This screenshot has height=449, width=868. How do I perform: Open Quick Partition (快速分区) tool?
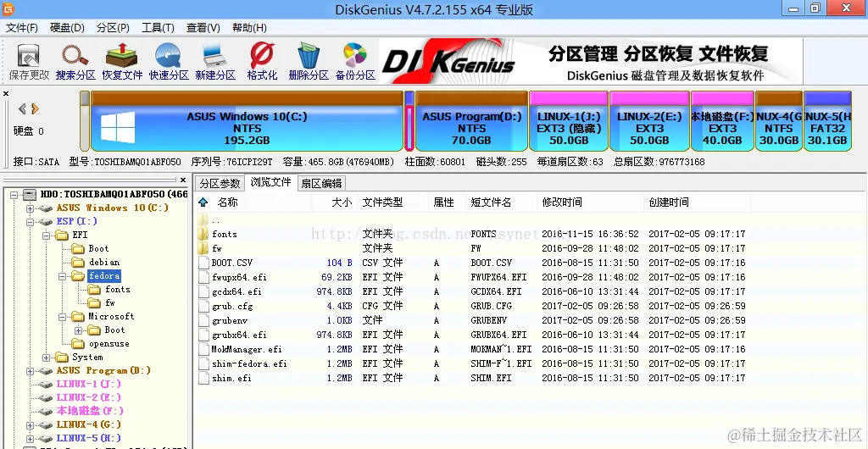(x=169, y=62)
